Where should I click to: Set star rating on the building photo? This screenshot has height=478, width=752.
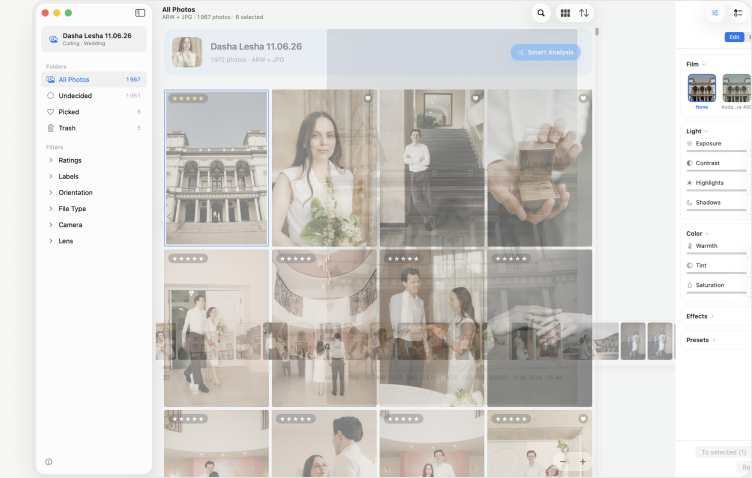click(188, 98)
